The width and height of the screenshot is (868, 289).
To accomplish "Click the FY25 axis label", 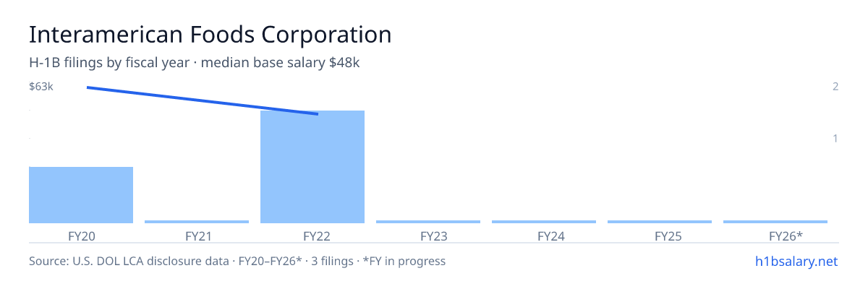I will (660, 236).
